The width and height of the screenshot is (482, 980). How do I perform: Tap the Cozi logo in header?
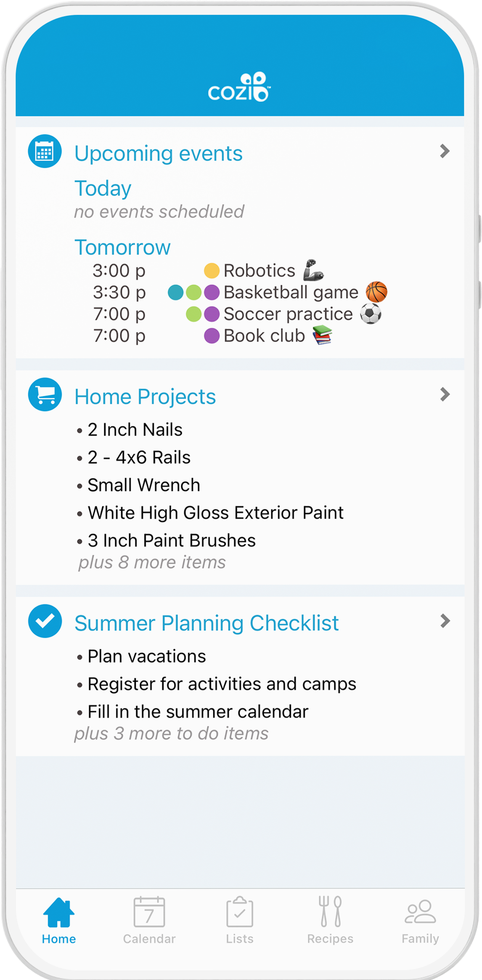coord(239,87)
